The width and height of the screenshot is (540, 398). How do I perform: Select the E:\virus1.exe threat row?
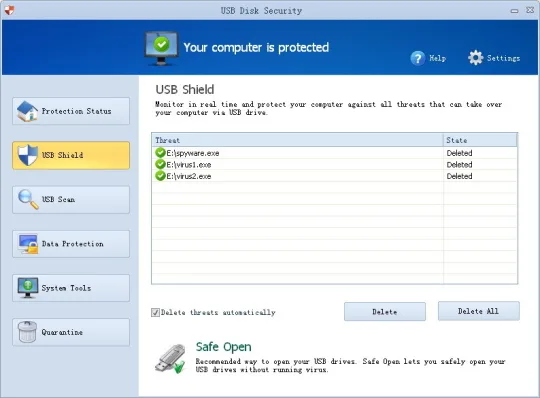click(334, 165)
